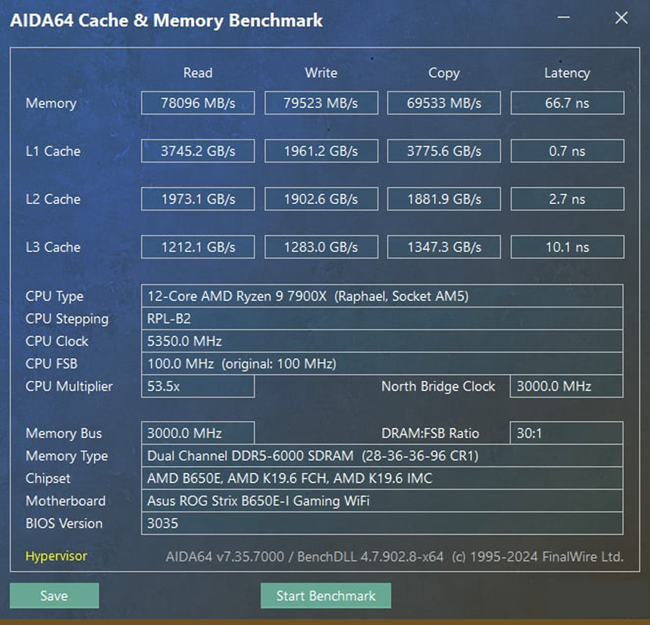Choose the L3 Cache Latency value 10.1 ns
Viewport: 650px width, 625px height.
click(568, 247)
